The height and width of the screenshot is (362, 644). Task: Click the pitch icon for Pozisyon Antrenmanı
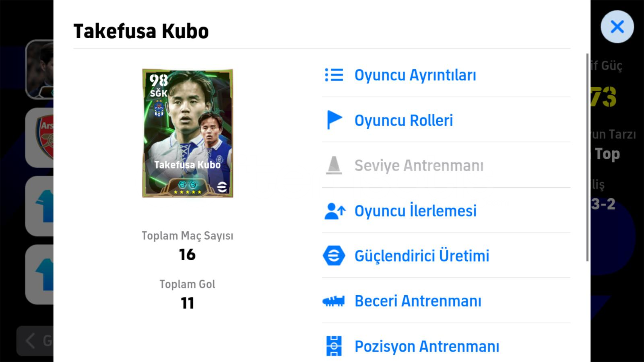click(x=334, y=346)
